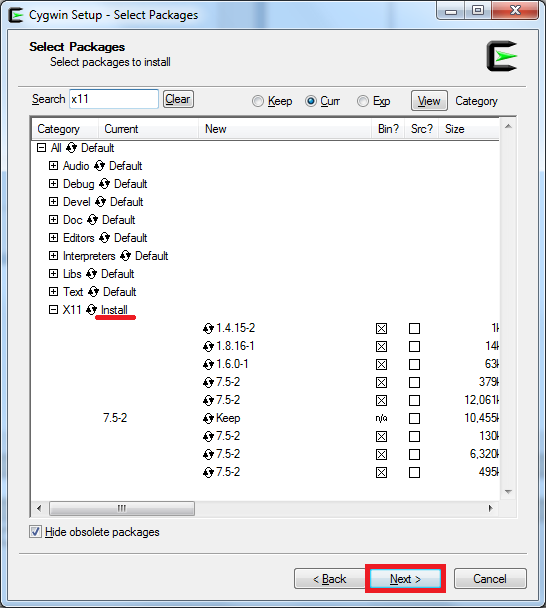The height and width of the screenshot is (608, 546).
Task: Cycle the version icon beside 1.4.15-2
Action: [x=208, y=328]
